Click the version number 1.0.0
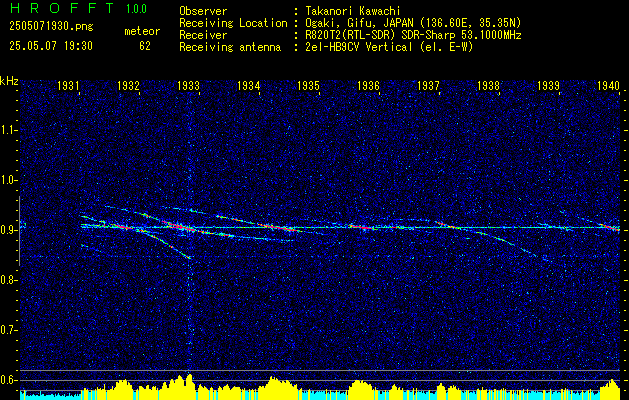The width and height of the screenshot is (629, 400). [x=136, y=9]
